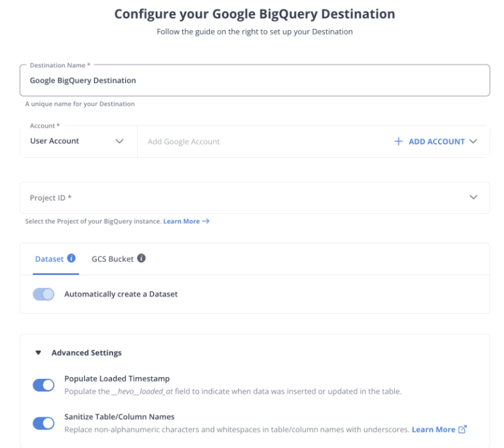Viewport: 504px width, 448px height.
Task: Click 'Sanitize Table/Column Names' label text
Action: (x=119, y=417)
